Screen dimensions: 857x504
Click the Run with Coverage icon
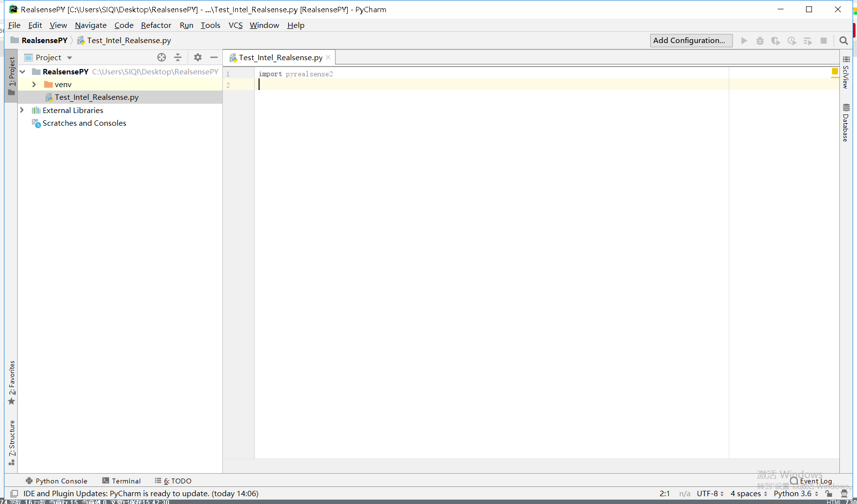(776, 41)
